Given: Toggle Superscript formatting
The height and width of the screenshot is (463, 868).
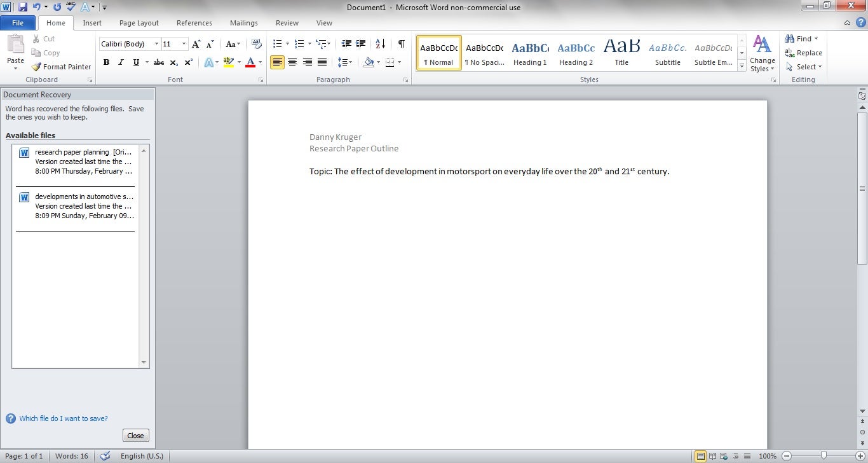Looking at the screenshot, I should [189, 62].
